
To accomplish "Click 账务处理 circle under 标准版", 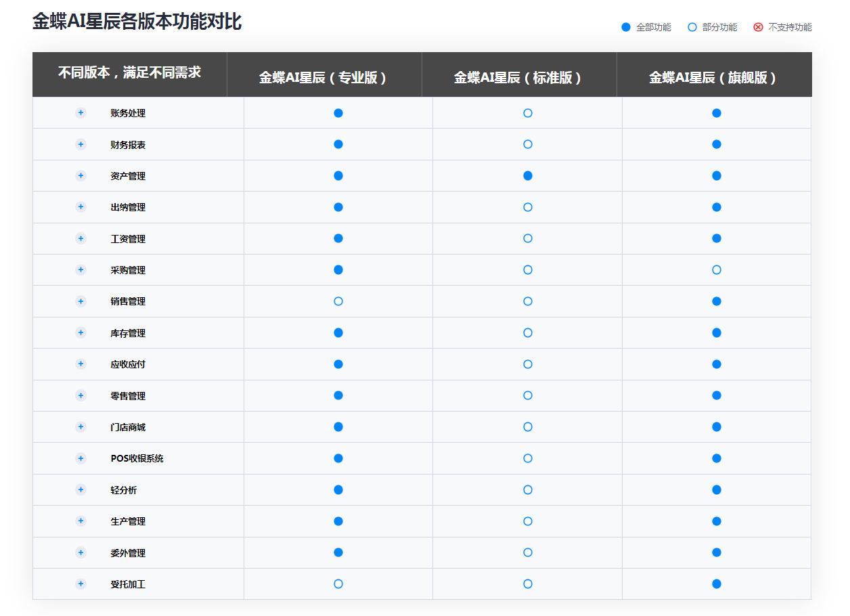I will [x=528, y=113].
